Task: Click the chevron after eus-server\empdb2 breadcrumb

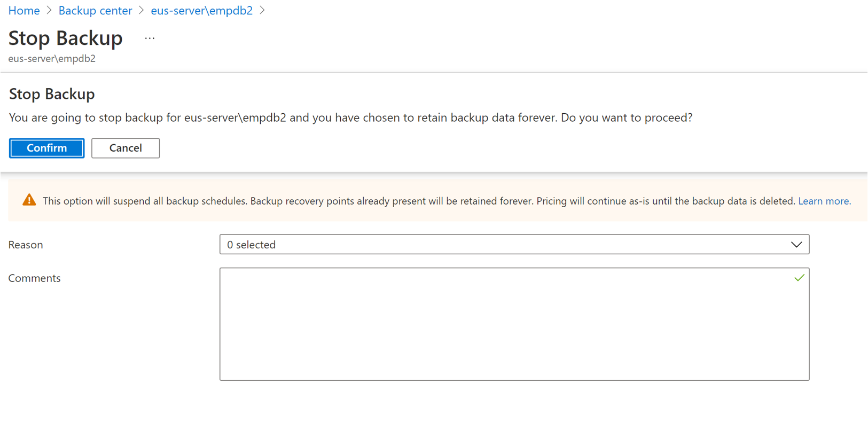Action: tap(262, 10)
